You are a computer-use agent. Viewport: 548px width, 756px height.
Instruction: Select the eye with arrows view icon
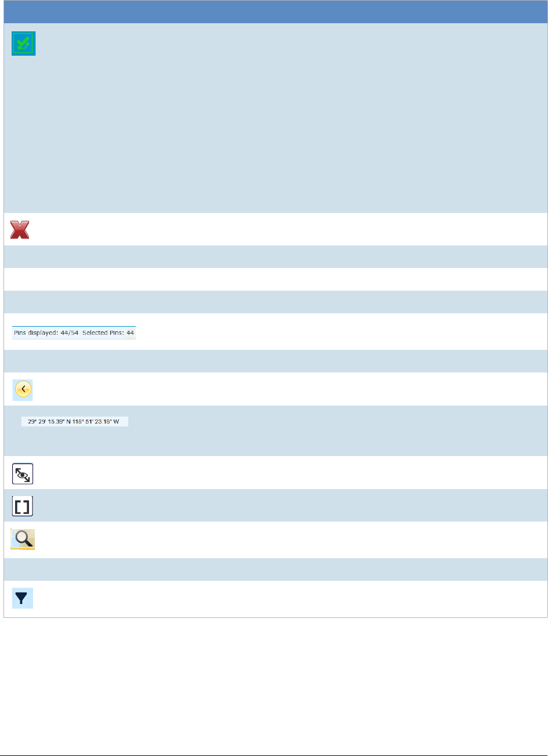(x=23, y=473)
